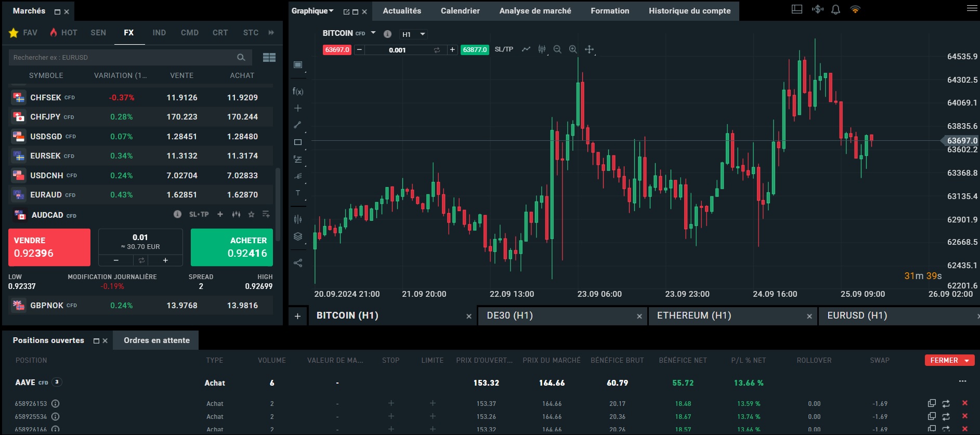Close position 658926153 with red X
This screenshot has height=435, width=980.
[x=965, y=403]
